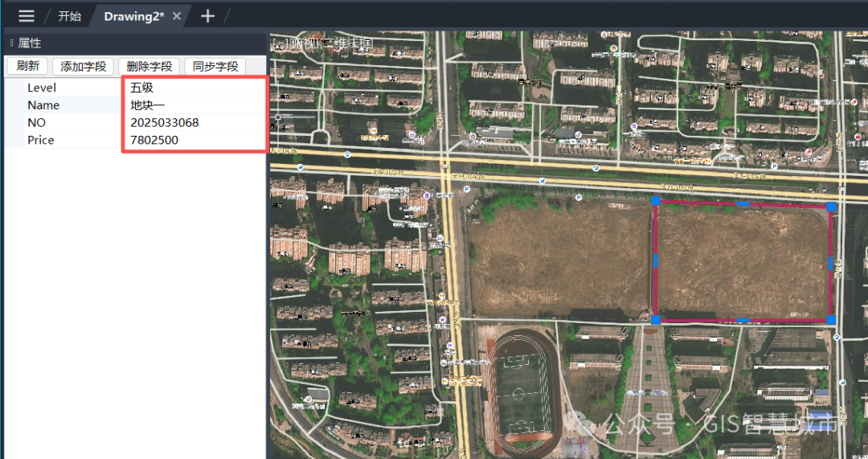Click the 添加字段 button
868x459 pixels.
pos(83,67)
